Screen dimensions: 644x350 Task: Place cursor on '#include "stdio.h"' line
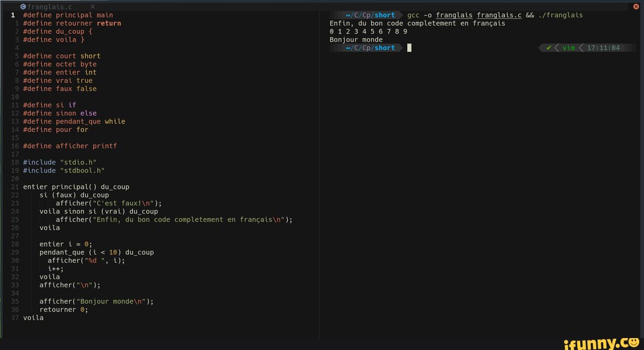[x=60, y=162]
